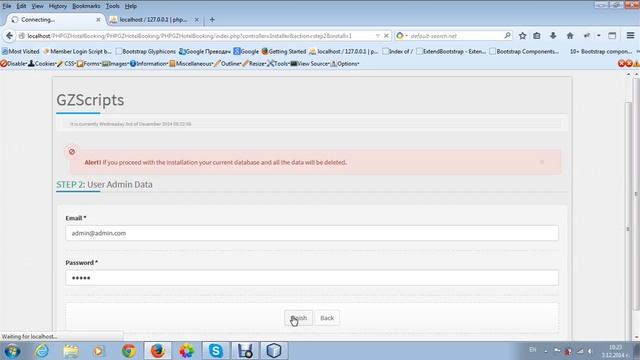
Task: Switch to the localhost / 127.0.0.1 tab
Action: pyautogui.click(x=153, y=20)
